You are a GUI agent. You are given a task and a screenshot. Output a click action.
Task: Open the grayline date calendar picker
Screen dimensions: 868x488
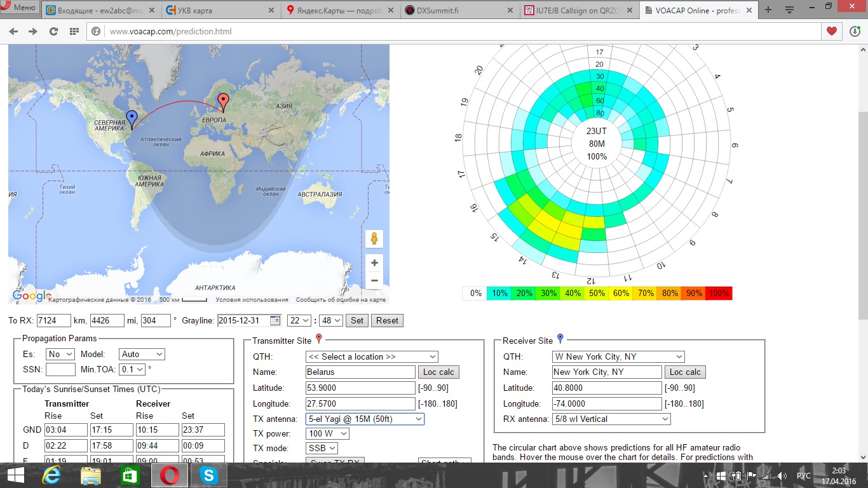click(275, 320)
